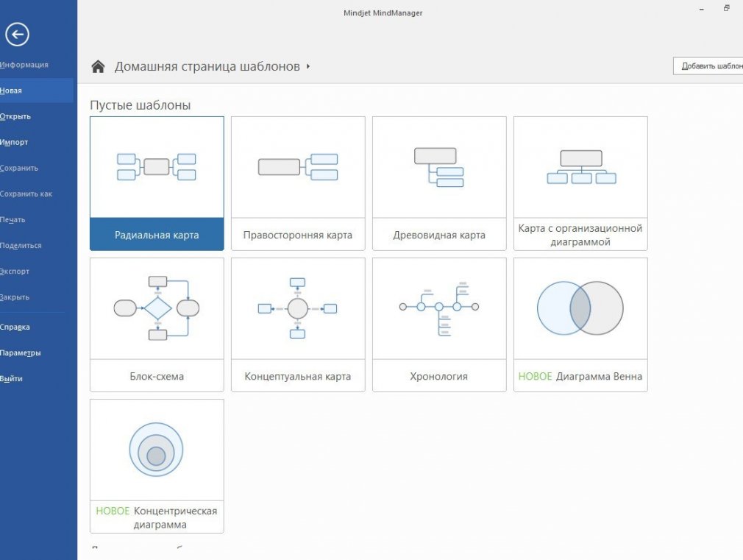Select the Радиальная карта template icon
Screen dimensions: 743x560
[157, 167]
